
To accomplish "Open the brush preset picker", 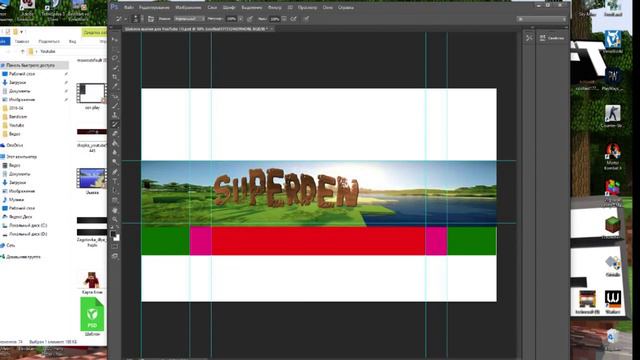I will point(137,19).
